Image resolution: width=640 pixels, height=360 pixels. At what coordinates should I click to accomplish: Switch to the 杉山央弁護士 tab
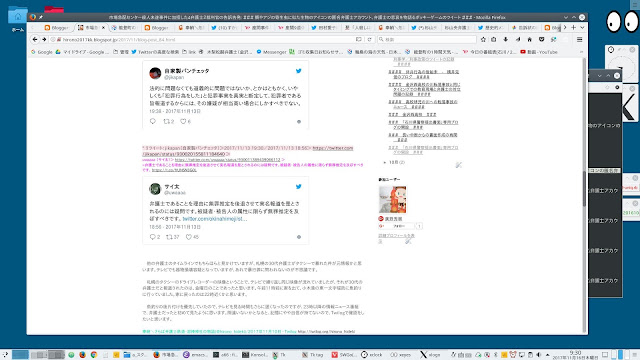click(x=457, y=28)
